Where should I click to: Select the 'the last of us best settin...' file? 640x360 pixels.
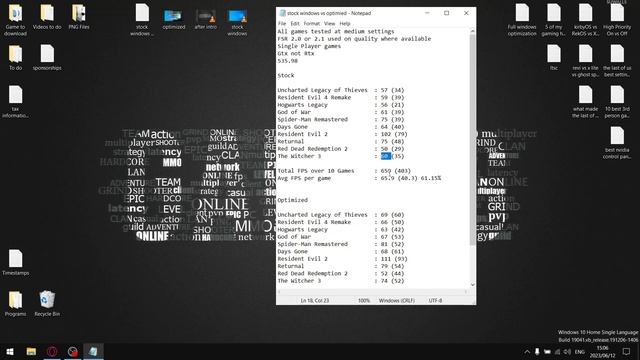[617, 60]
